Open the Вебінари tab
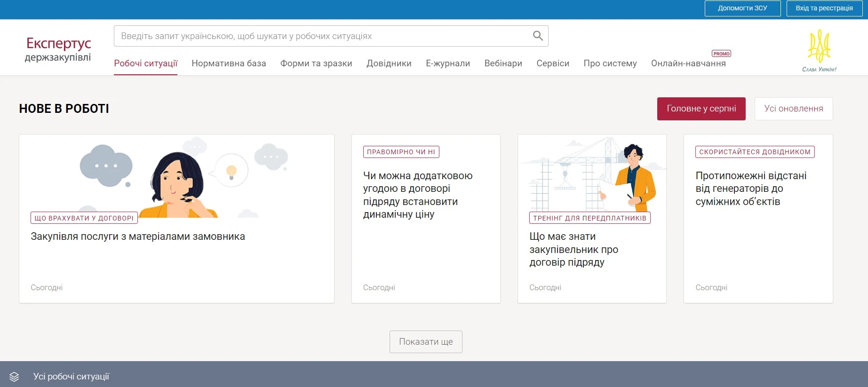Viewport: 868px width, 387px height. coord(503,63)
